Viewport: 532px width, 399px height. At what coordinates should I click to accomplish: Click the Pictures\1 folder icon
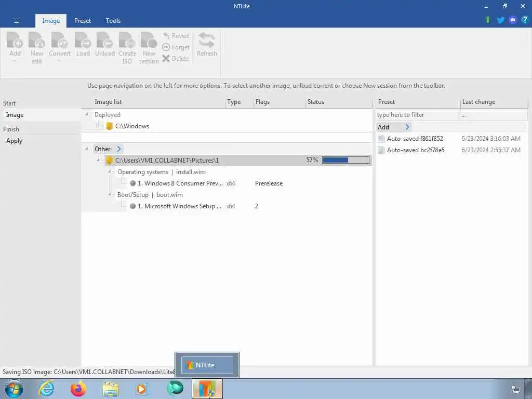tap(109, 161)
